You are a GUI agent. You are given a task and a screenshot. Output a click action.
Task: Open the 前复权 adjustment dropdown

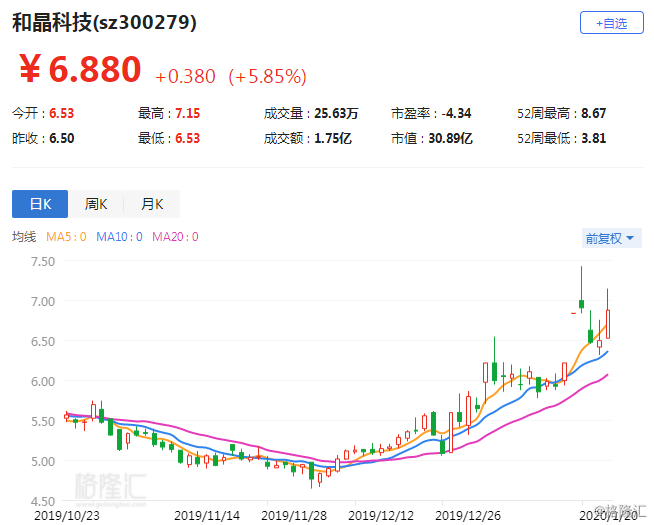(x=611, y=238)
